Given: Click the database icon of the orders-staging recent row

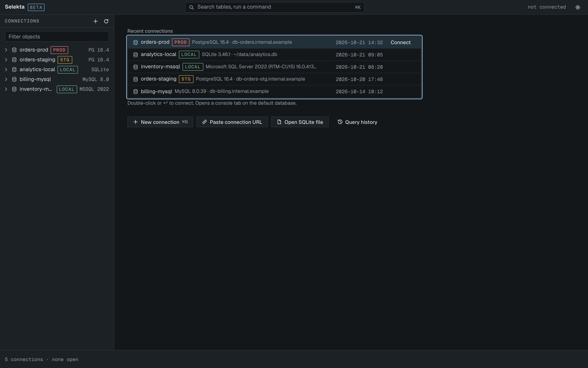Looking at the screenshot, I should [x=136, y=79].
